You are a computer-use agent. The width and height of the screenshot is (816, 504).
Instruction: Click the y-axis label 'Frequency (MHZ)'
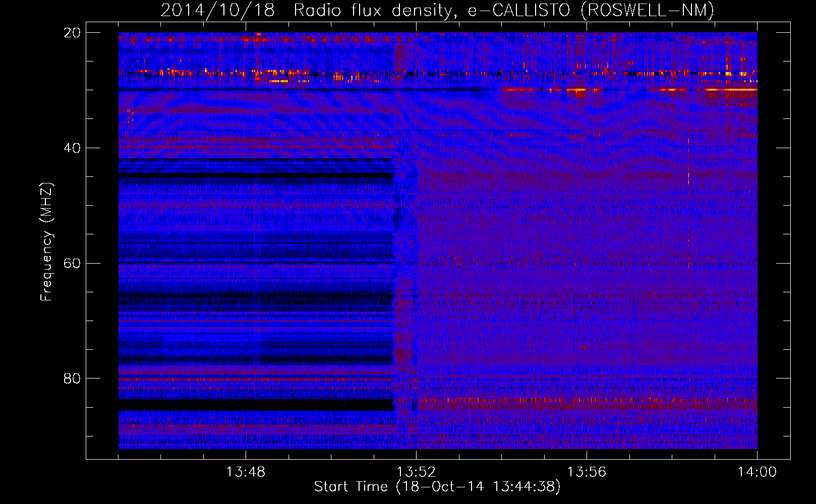click(x=46, y=242)
